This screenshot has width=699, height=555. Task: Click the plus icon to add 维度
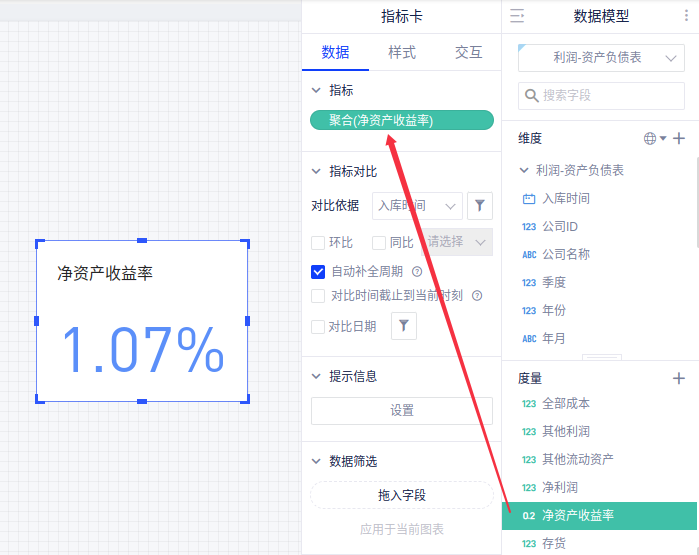(679, 138)
